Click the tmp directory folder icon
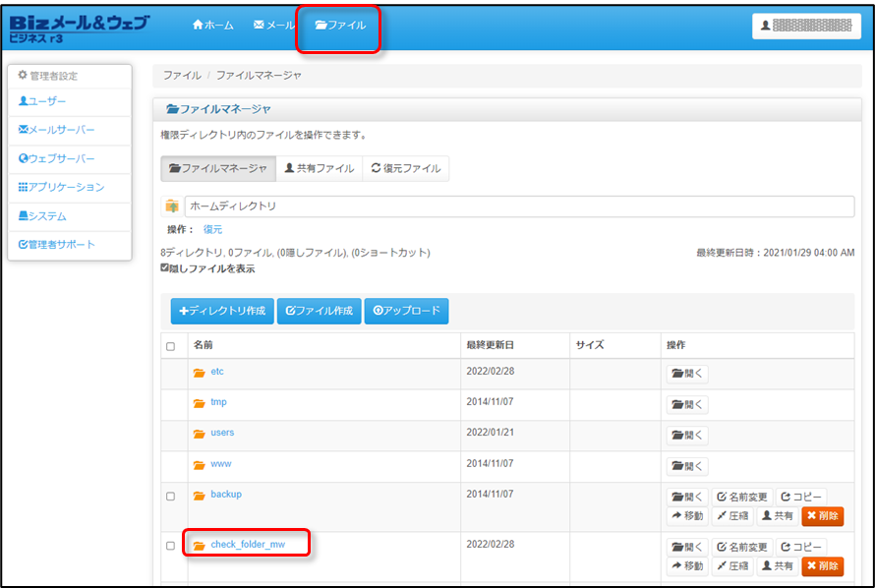The image size is (875, 588). click(200, 403)
